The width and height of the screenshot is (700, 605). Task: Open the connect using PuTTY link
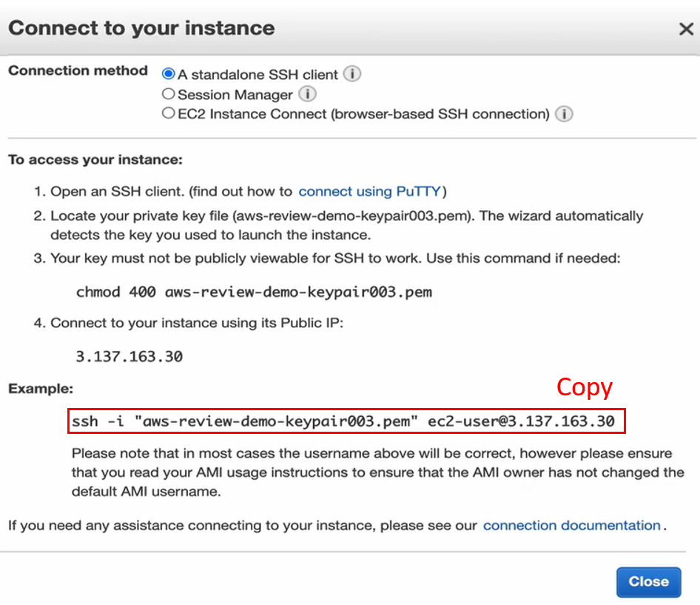coord(369,192)
